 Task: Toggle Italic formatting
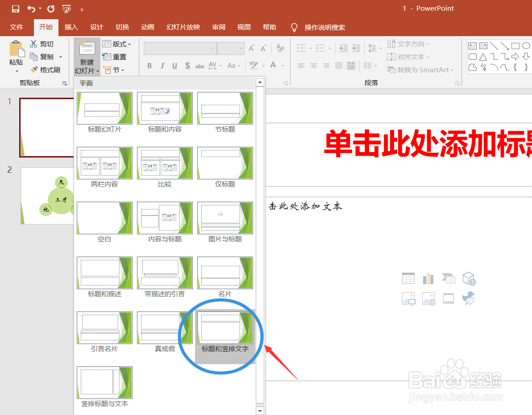coord(162,66)
